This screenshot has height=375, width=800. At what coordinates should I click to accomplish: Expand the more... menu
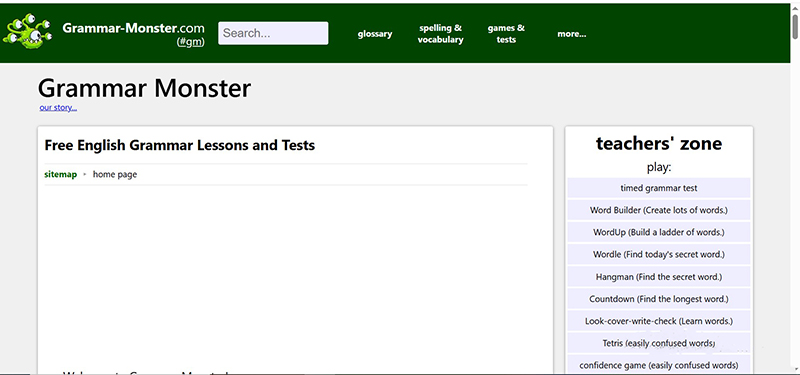click(571, 34)
